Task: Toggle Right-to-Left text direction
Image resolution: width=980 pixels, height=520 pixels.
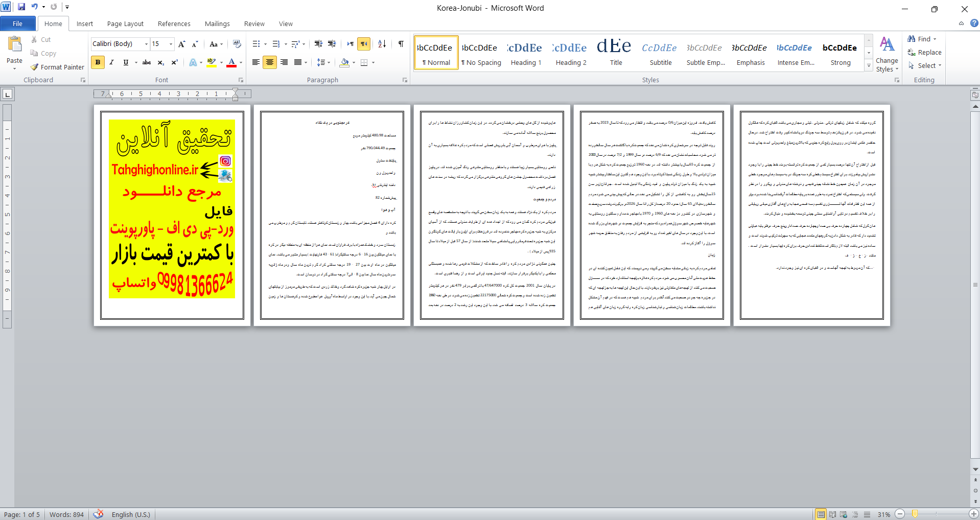Action: click(x=364, y=44)
